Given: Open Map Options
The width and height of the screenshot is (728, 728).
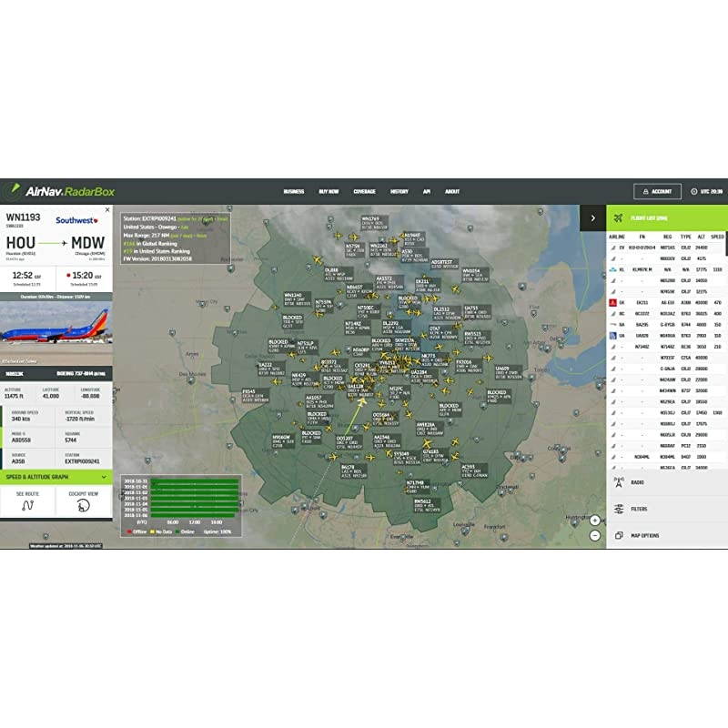Looking at the screenshot, I should tap(640, 535).
